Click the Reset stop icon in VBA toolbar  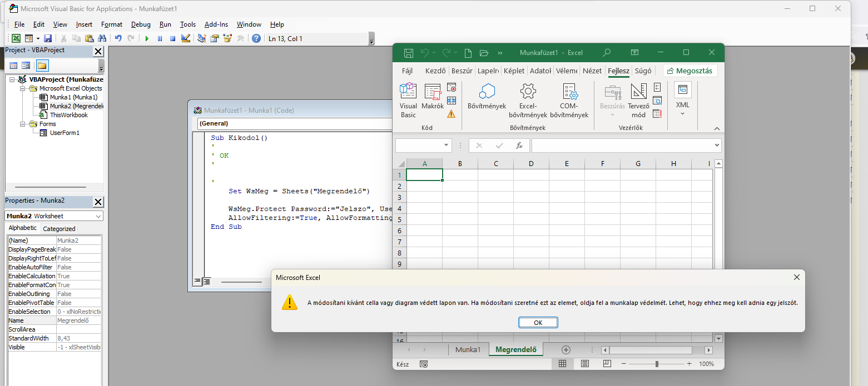click(x=172, y=38)
